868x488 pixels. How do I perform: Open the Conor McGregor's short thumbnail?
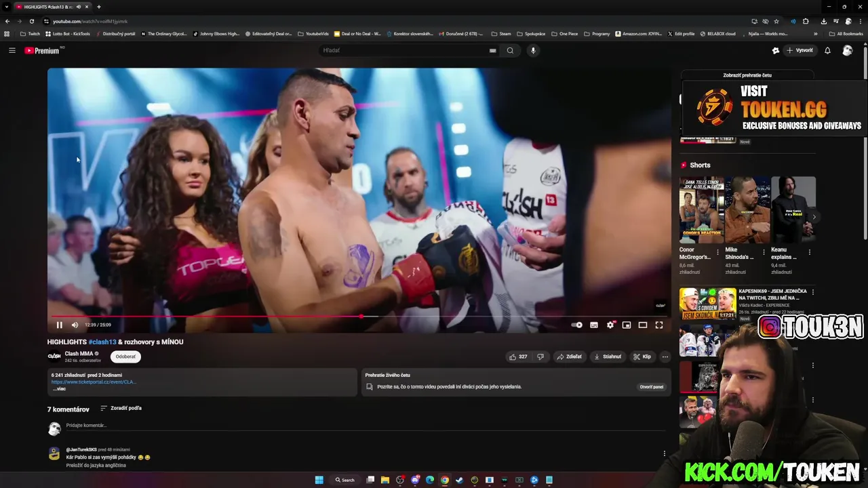click(x=701, y=209)
